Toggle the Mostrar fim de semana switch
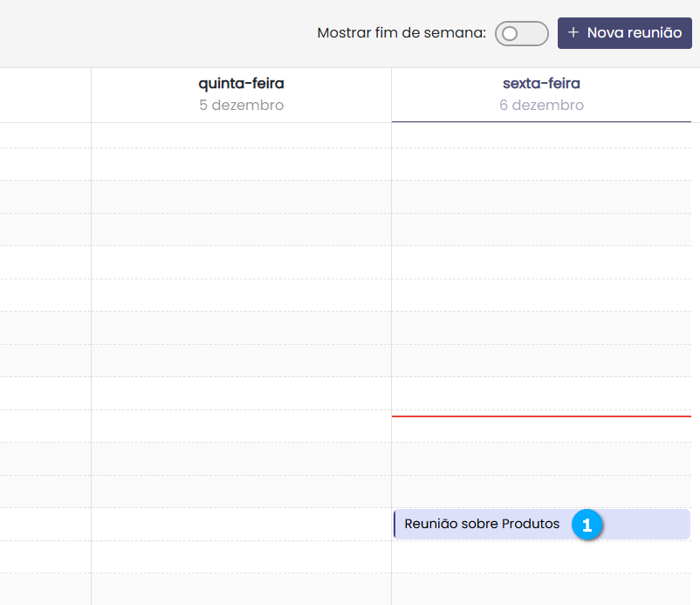700x605 pixels. (521, 33)
